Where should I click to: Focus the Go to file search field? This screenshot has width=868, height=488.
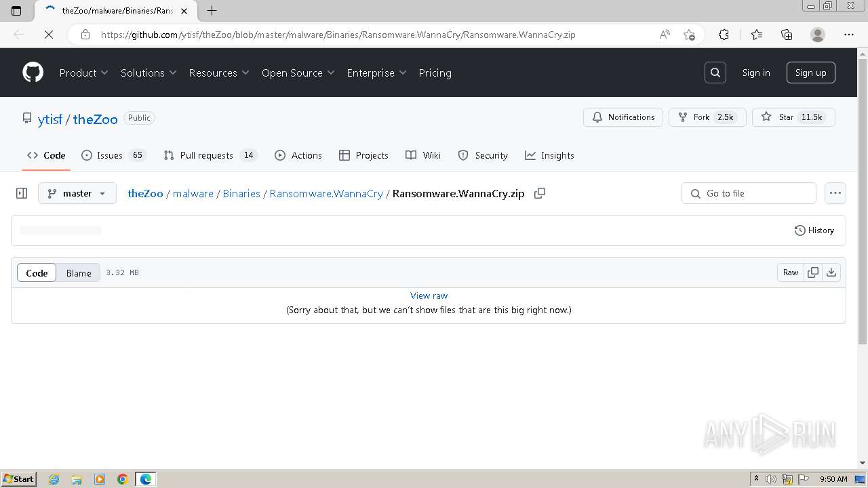pos(749,193)
